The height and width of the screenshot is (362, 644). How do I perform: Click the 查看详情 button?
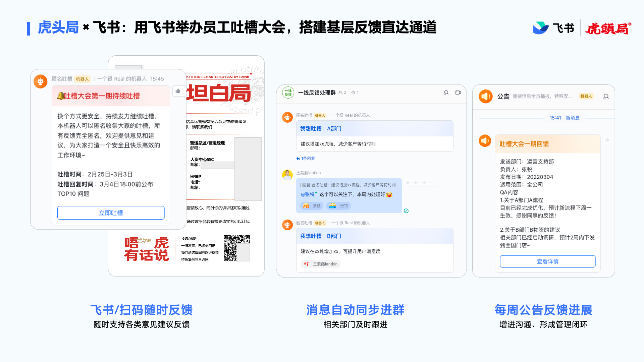pos(547,261)
